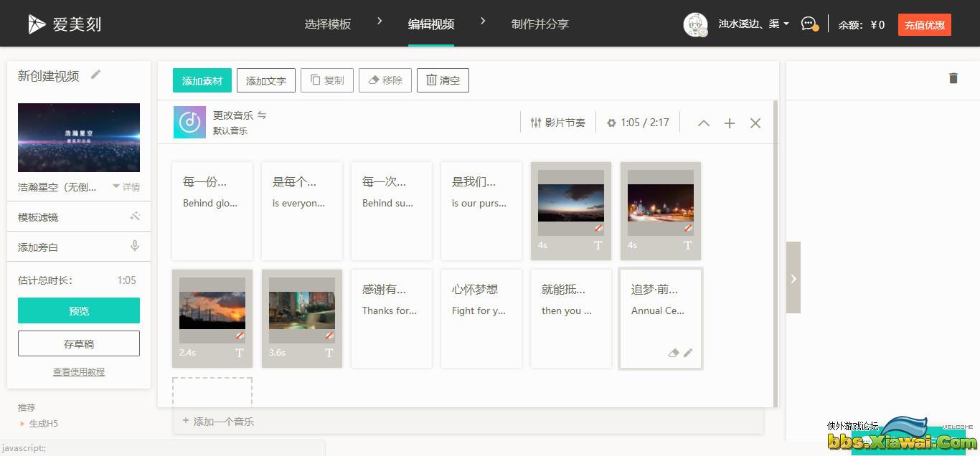The height and width of the screenshot is (456, 980).
Task: Open the 查看使用教程 link
Action: click(x=79, y=372)
